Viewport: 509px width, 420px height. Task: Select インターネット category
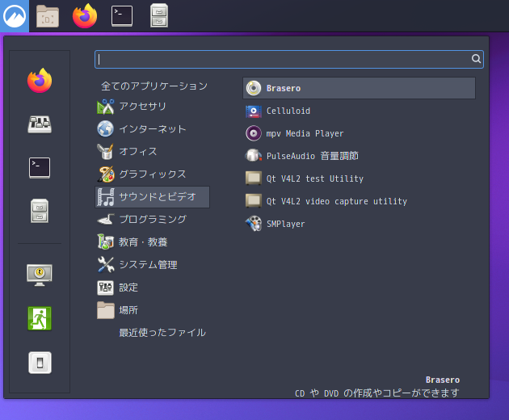point(152,129)
